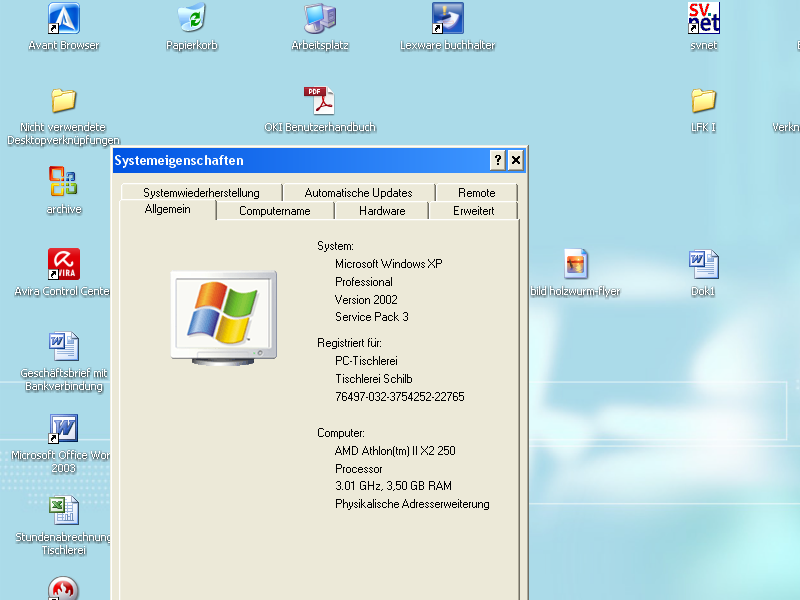Select the red flame burner icon at bottom
This screenshot has width=800, height=600.
click(x=63, y=588)
